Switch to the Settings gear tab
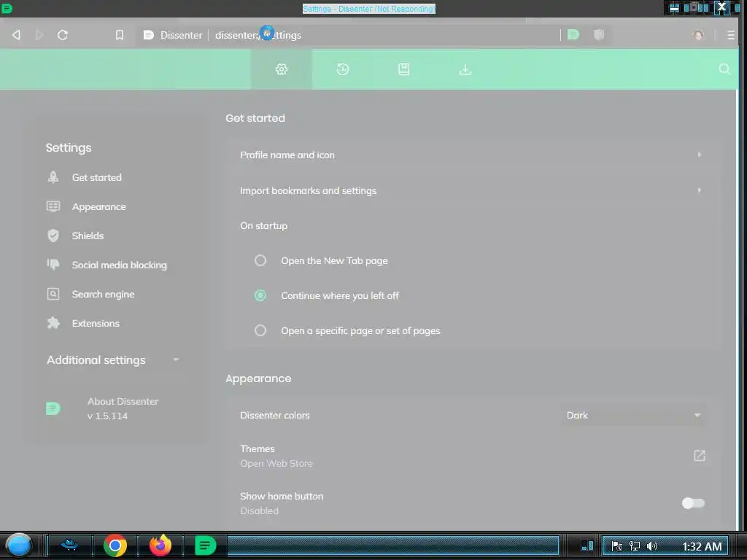This screenshot has height=560, width=747. point(282,69)
